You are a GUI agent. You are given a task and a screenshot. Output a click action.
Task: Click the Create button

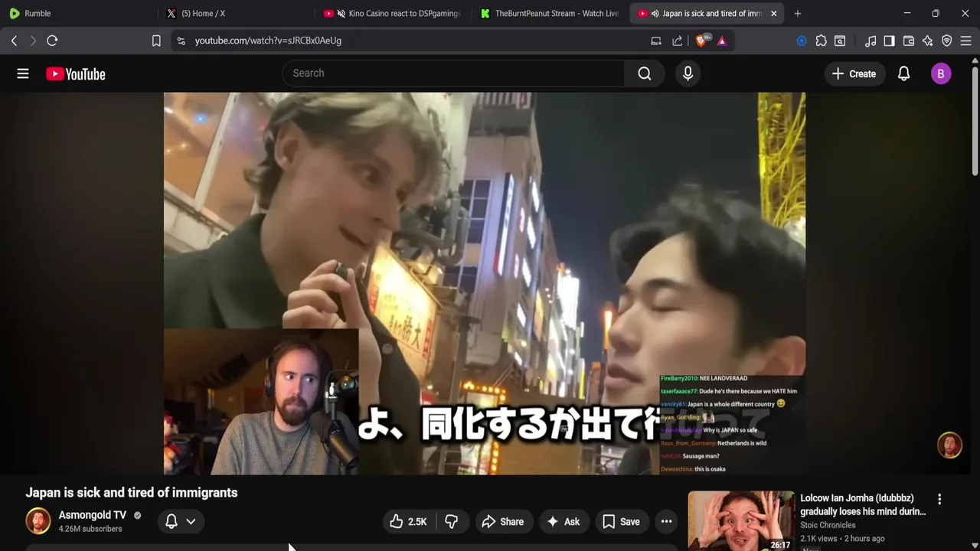click(x=854, y=73)
